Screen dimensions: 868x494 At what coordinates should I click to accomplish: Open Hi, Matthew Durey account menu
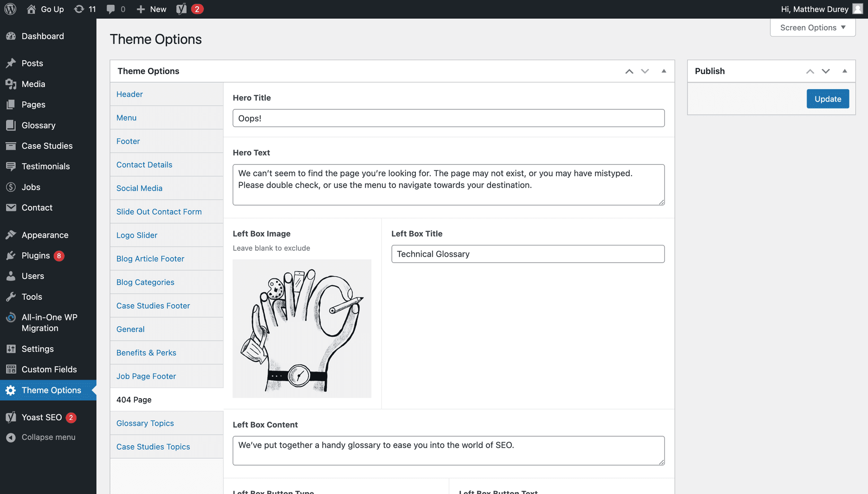pyautogui.click(x=822, y=9)
